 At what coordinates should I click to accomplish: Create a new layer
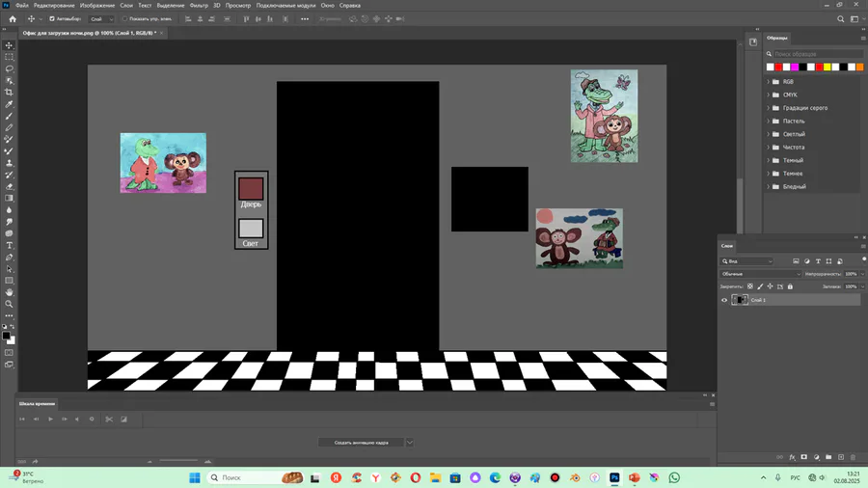point(841,457)
